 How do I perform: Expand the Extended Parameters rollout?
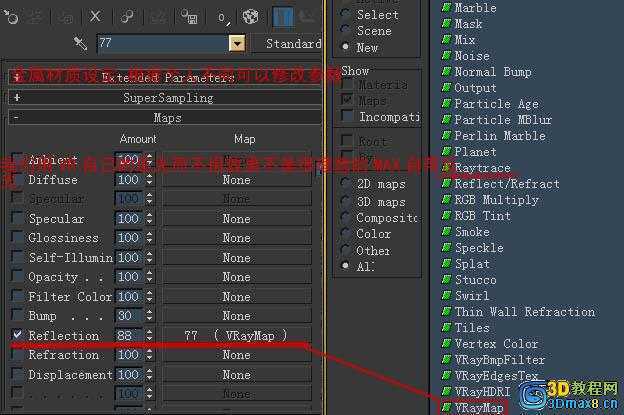coord(165,77)
